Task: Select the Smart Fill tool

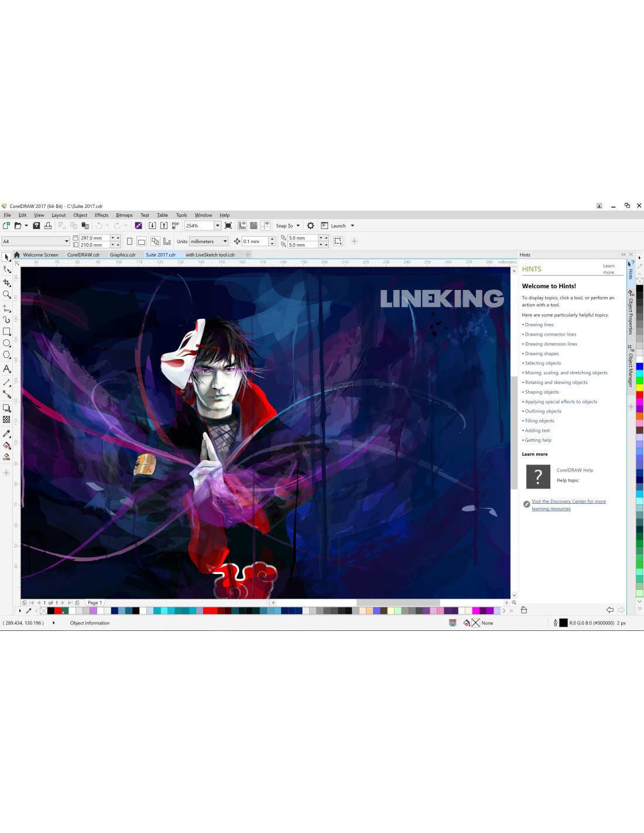Action: [x=6, y=457]
